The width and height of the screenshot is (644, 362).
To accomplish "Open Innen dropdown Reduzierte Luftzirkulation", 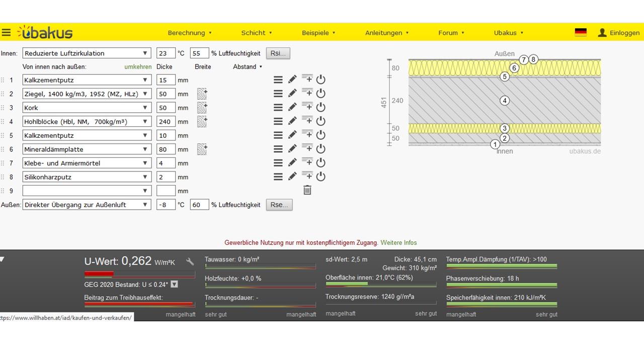I will (x=87, y=53).
